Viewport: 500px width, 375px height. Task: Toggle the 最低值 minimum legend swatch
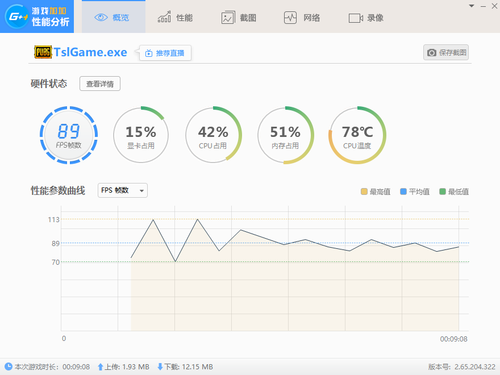tap(442, 191)
